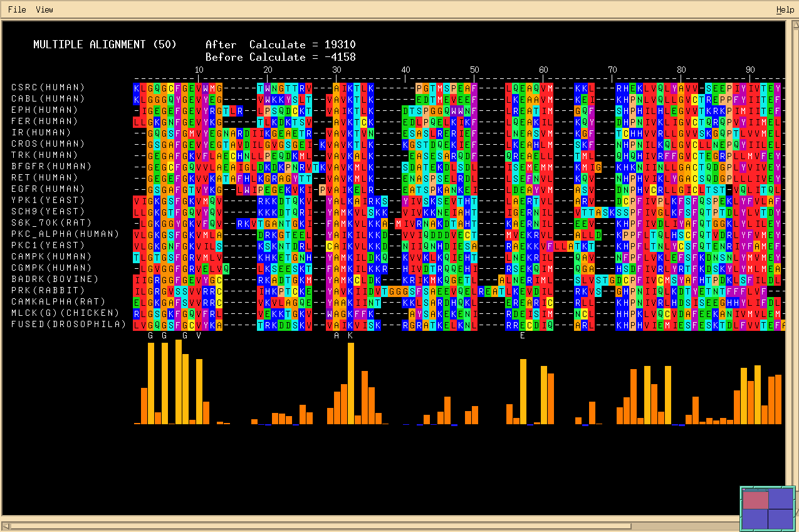Click the left arrow of horizontal scrollbar
799x532 pixels.
tap(6, 526)
